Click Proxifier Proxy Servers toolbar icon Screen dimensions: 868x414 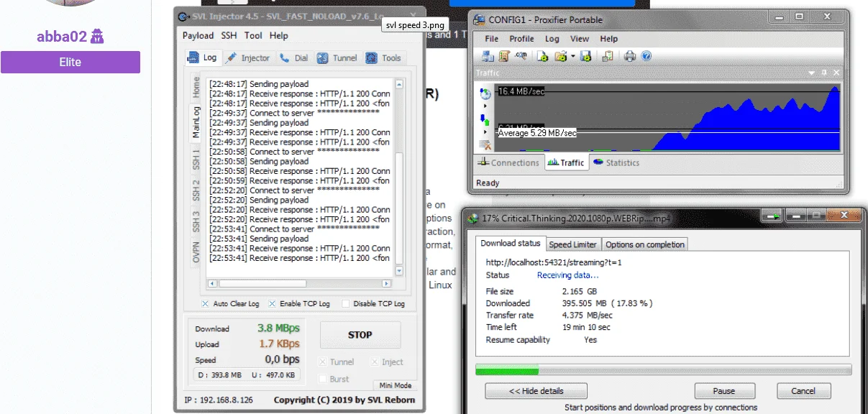[488, 56]
